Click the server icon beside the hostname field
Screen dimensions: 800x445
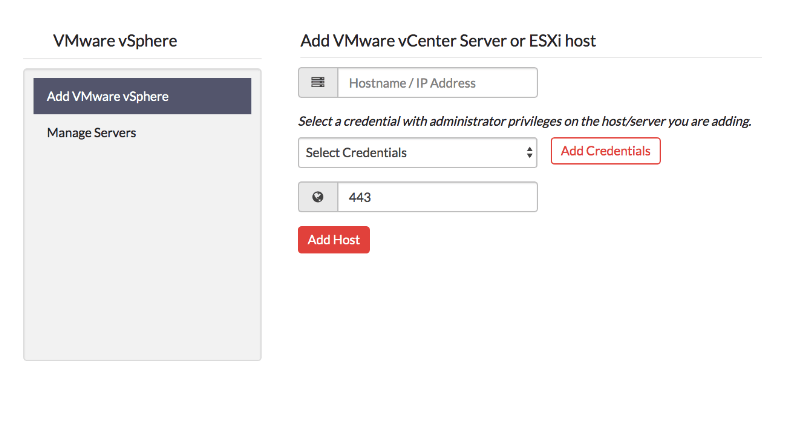[x=318, y=83]
